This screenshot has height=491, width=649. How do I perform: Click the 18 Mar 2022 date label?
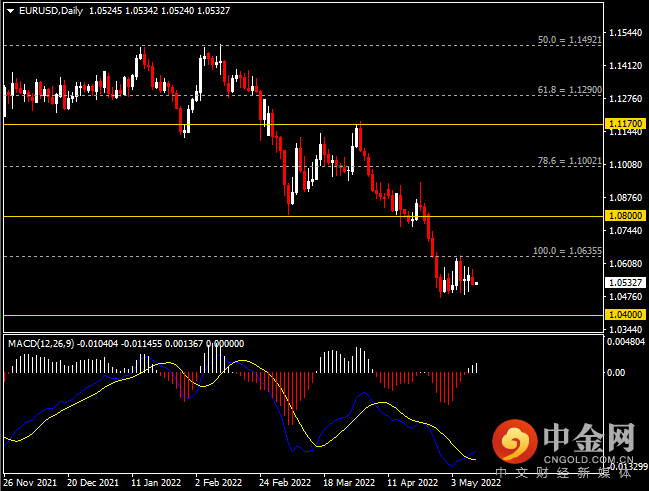coord(349,483)
